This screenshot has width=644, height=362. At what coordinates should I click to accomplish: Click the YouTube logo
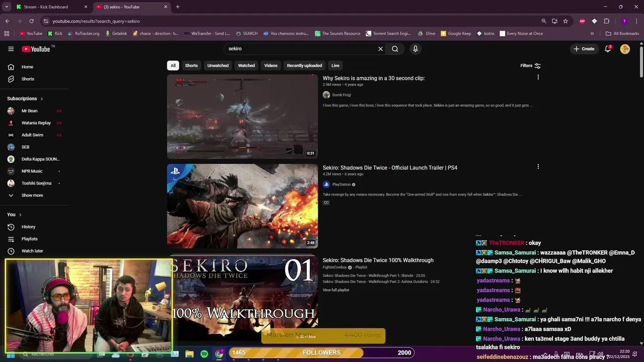[36, 49]
